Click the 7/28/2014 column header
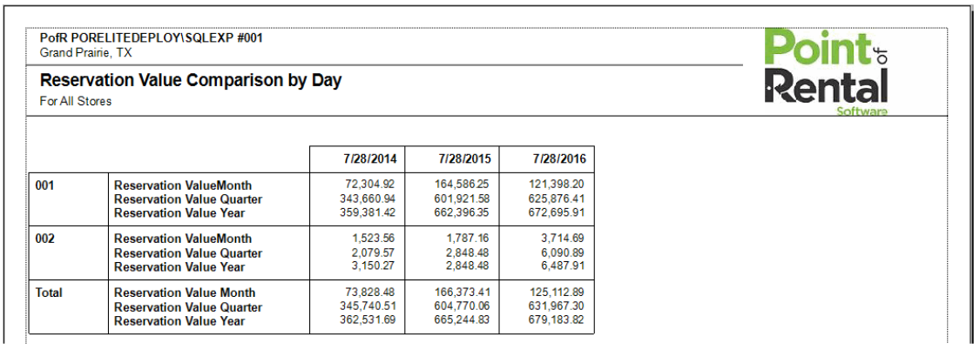The width and height of the screenshot is (980, 350). click(369, 159)
